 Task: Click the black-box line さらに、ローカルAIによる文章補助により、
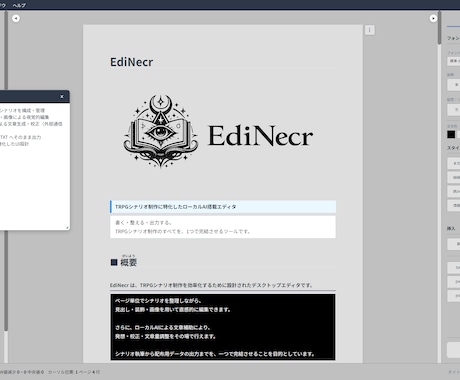163,327
